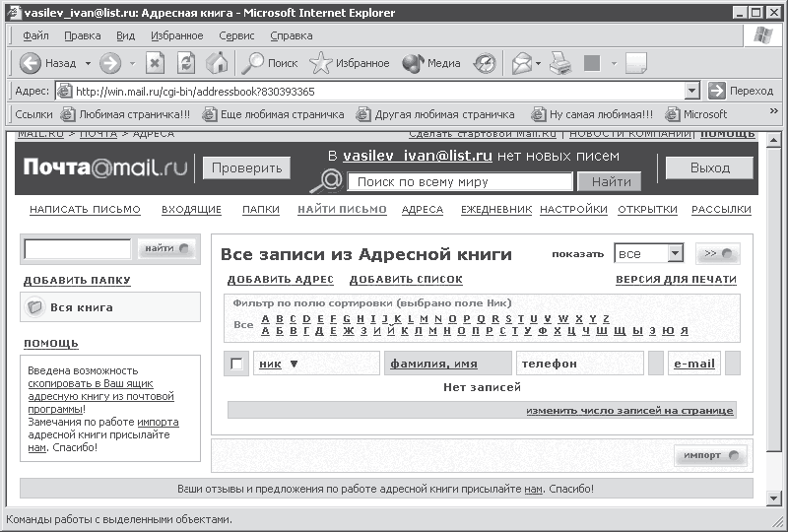Image resolution: width=788 pixels, height=532 pixels.
Task: Open the address bar dropdown
Action: pos(692,92)
